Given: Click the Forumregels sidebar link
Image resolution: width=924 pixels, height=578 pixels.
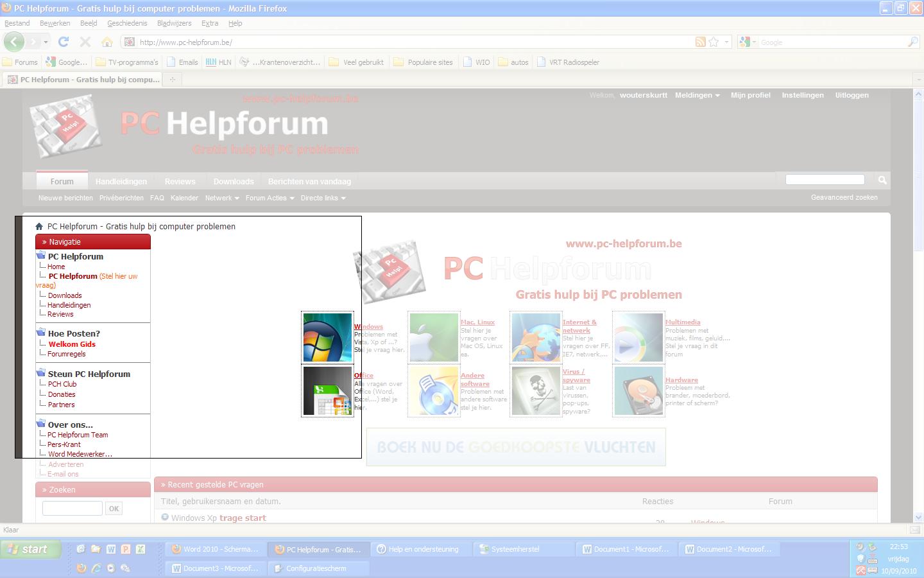Looking at the screenshot, I should [67, 354].
